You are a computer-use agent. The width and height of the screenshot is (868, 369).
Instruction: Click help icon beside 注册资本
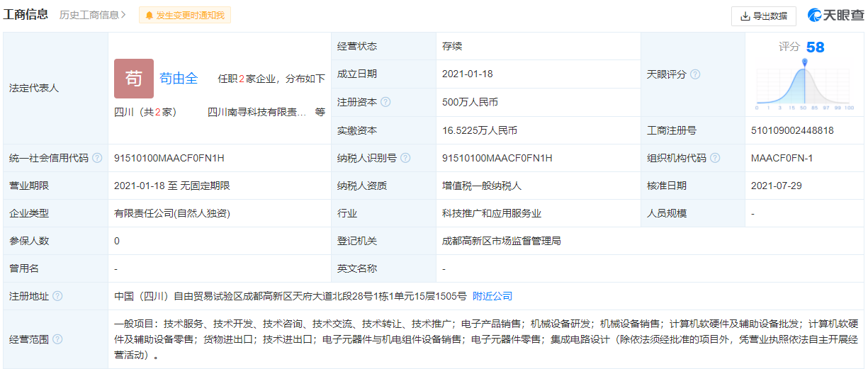pyautogui.click(x=385, y=102)
